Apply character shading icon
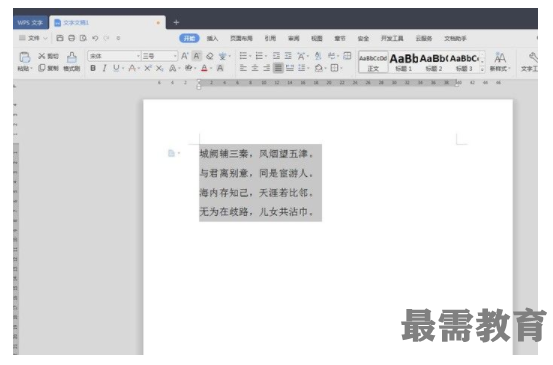Viewport: 553px width, 365px height. click(x=220, y=68)
